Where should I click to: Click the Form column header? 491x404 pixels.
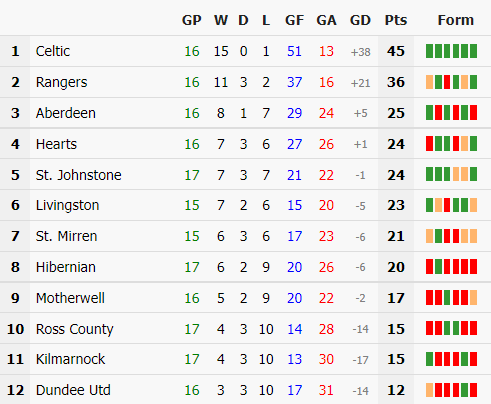[x=455, y=20]
